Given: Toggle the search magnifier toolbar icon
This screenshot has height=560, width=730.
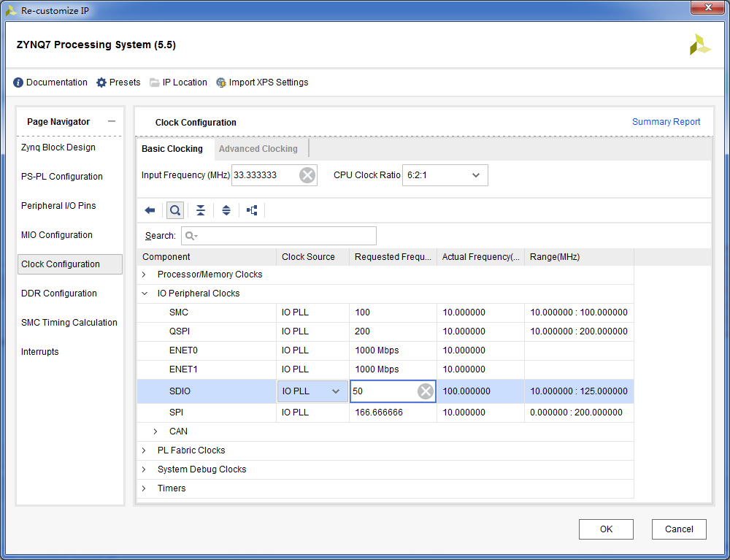Looking at the screenshot, I should pyautogui.click(x=175, y=210).
